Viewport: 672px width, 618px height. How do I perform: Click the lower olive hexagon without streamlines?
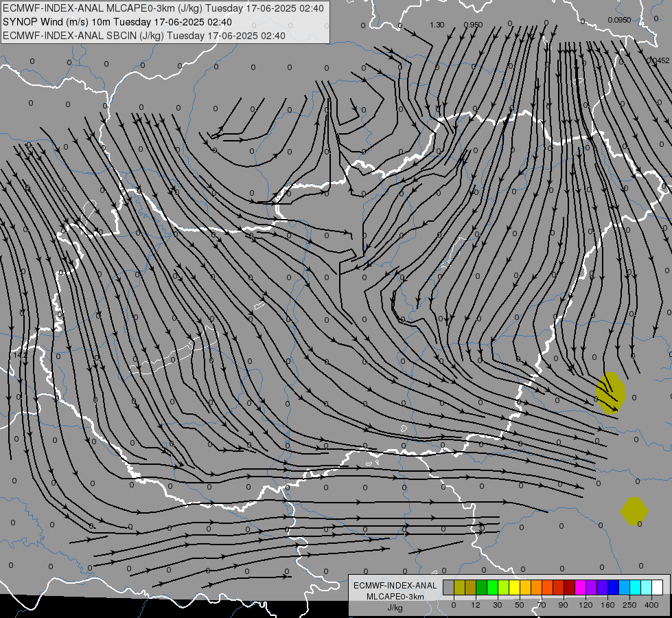634,511
